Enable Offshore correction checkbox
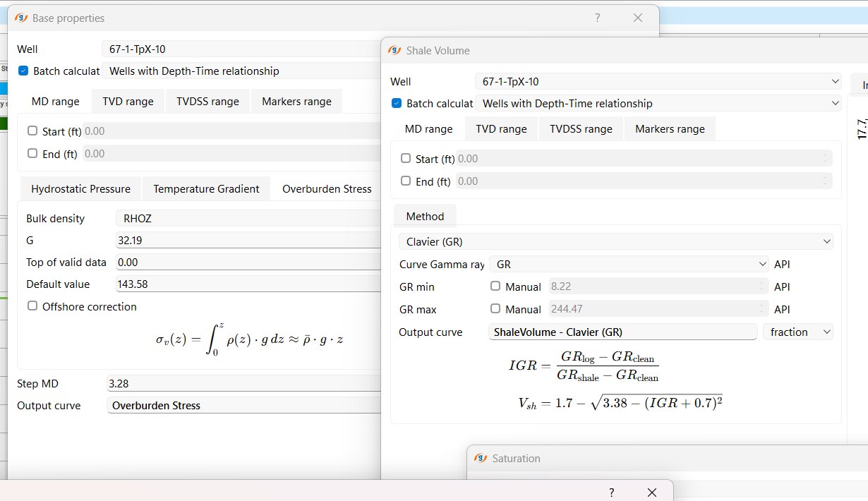The height and width of the screenshot is (501, 868). coord(32,306)
